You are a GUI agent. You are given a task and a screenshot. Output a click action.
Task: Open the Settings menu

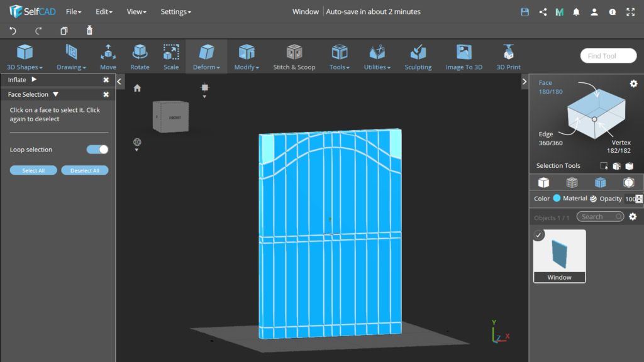(x=175, y=11)
